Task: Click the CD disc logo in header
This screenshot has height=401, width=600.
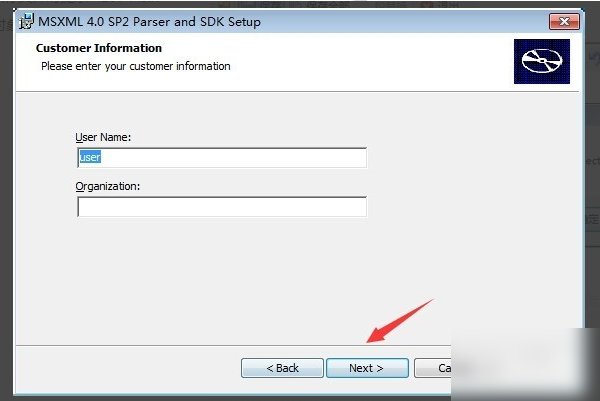Action: (x=541, y=61)
